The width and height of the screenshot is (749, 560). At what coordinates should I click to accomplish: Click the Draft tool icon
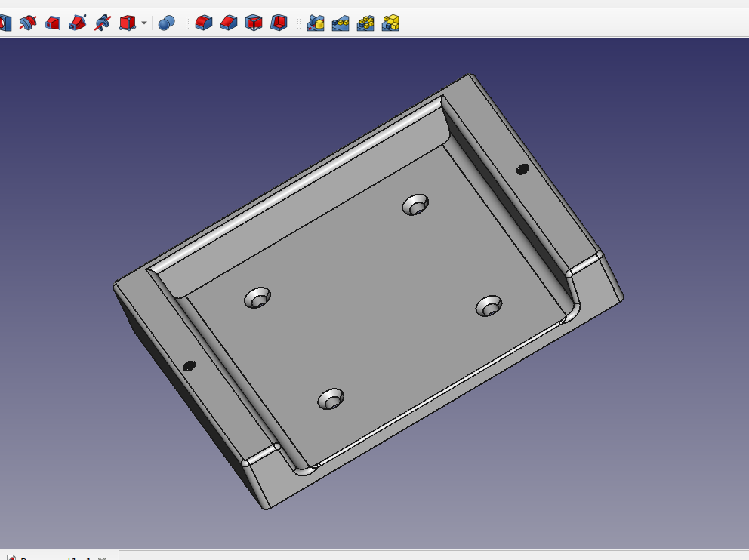point(254,23)
